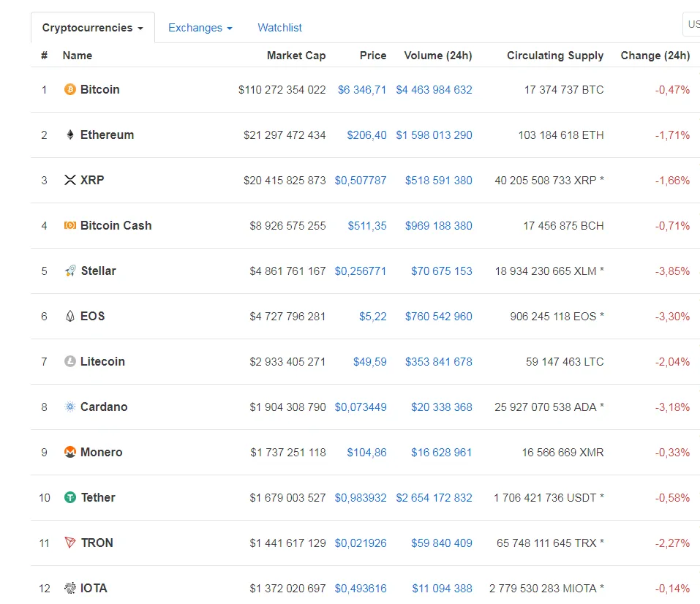Open the Bitcoin name link
The height and width of the screenshot is (604, 700).
[100, 89]
